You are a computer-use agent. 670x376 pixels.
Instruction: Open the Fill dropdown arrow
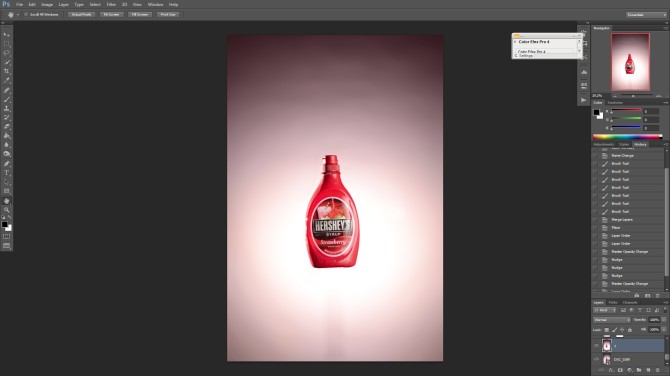coord(664,329)
